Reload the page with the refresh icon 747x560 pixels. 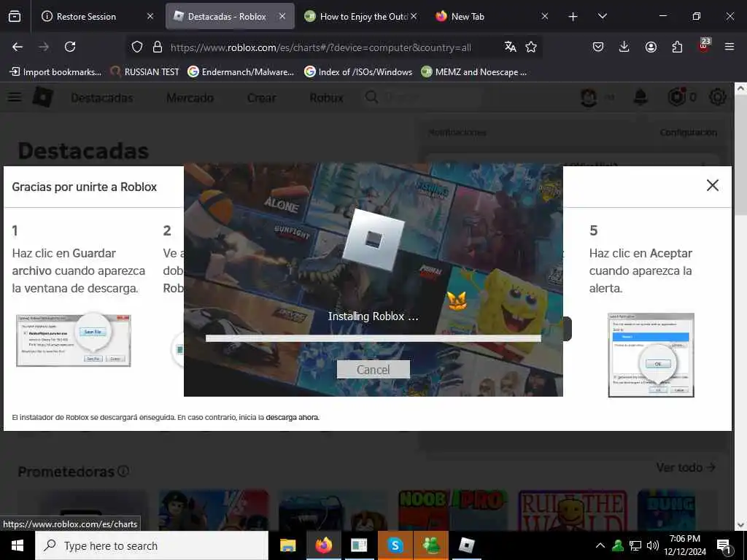[x=70, y=47]
